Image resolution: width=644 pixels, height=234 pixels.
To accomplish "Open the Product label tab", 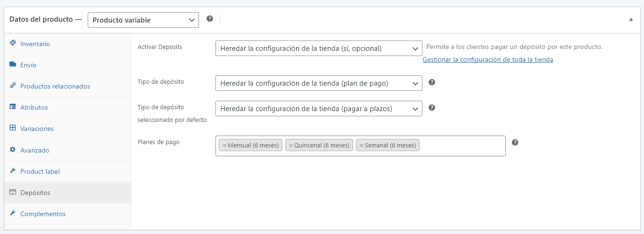I will click(x=40, y=171).
